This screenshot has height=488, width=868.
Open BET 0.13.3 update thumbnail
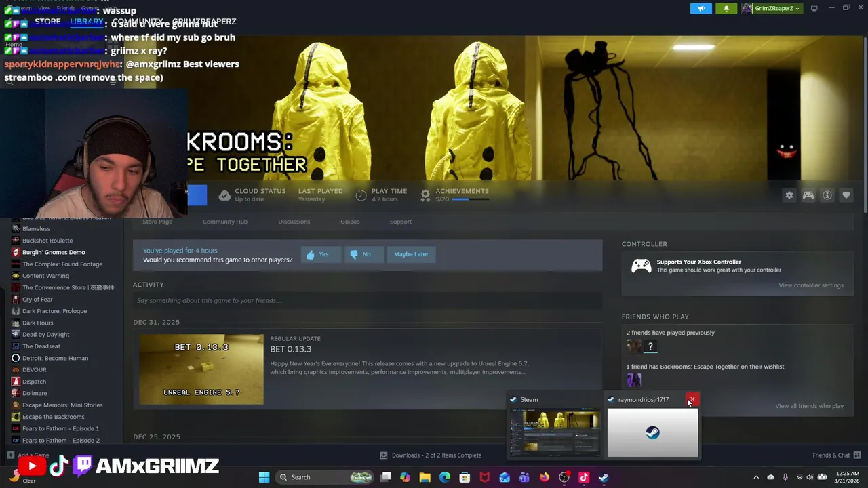click(201, 369)
